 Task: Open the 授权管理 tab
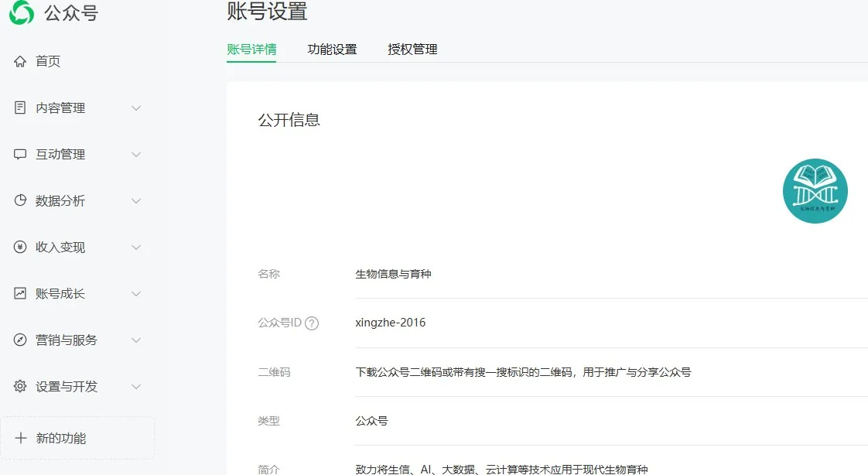pos(412,50)
